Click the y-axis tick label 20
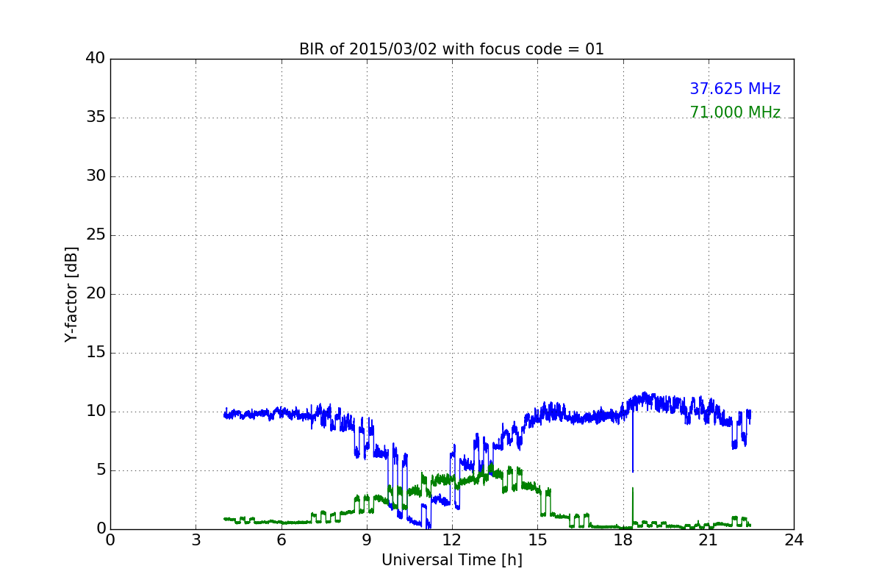The height and width of the screenshot is (588, 882). tap(95, 294)
